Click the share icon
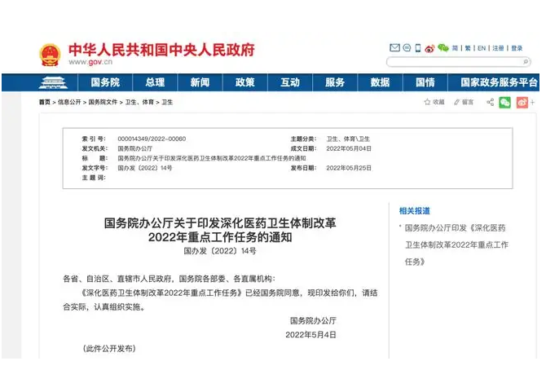Screen dimensions: 546x392 [491, 102]
